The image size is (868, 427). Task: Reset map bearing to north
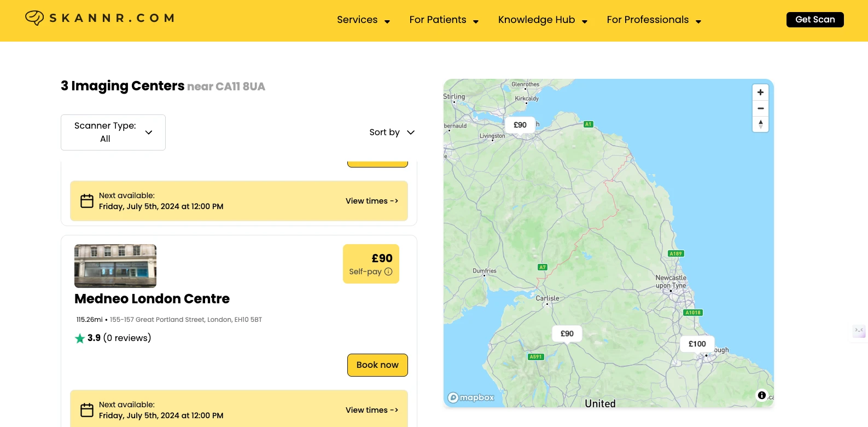pyautogui.click(x=760, y=124)
